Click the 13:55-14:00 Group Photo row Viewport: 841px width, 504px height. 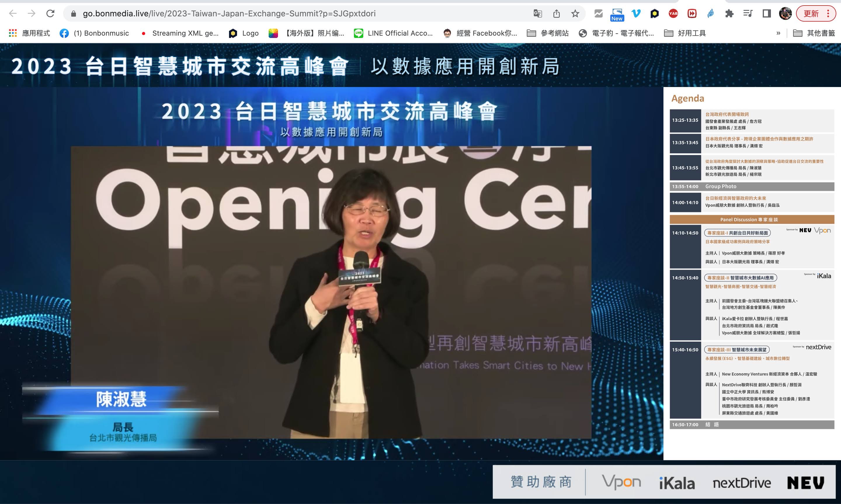pos(752,187)
